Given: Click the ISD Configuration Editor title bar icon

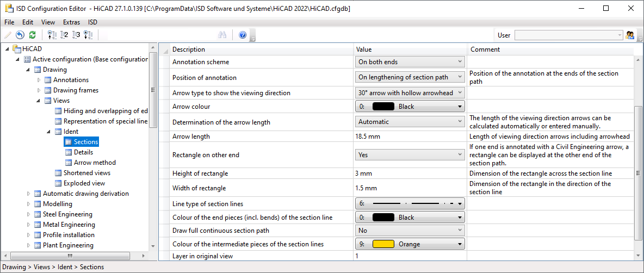Looking at the screenshot, I should click(x=8, y=8).
